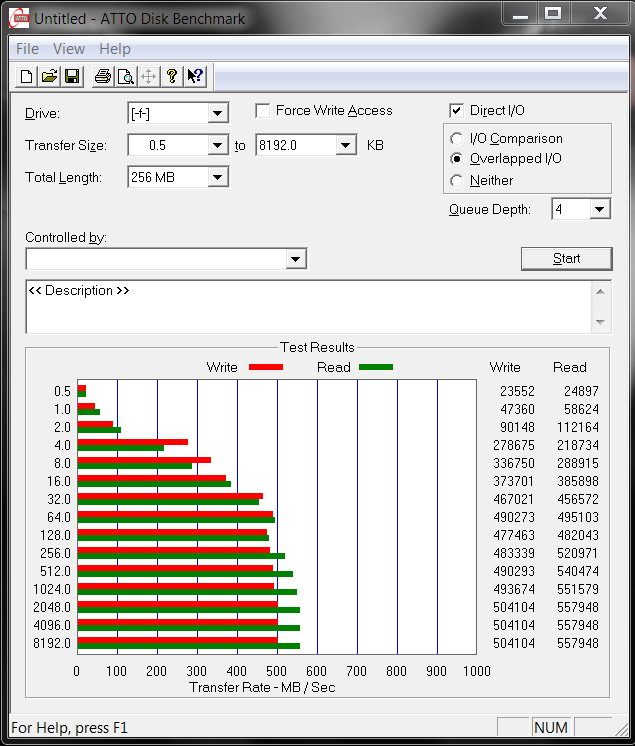Activate the context help arrow icon
The width and height of the screenshot is (635, 746).
(x=195, y=77)
